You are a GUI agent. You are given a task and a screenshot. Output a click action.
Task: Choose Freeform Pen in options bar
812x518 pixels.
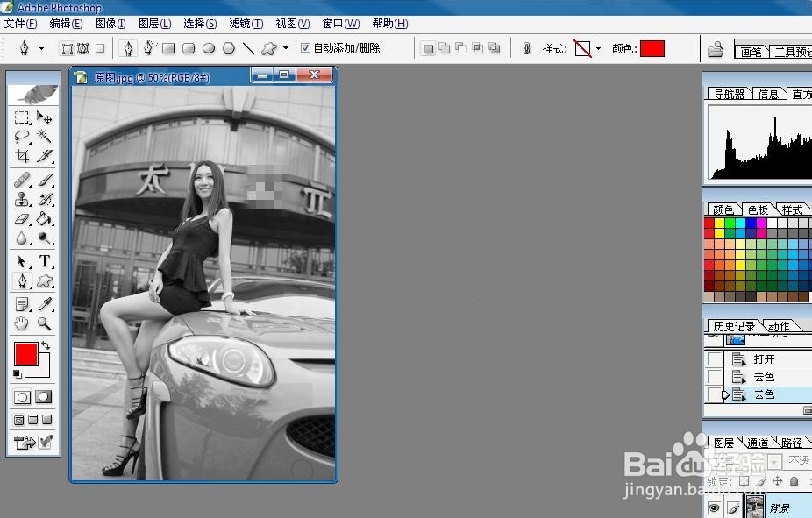tap(149, 48)
